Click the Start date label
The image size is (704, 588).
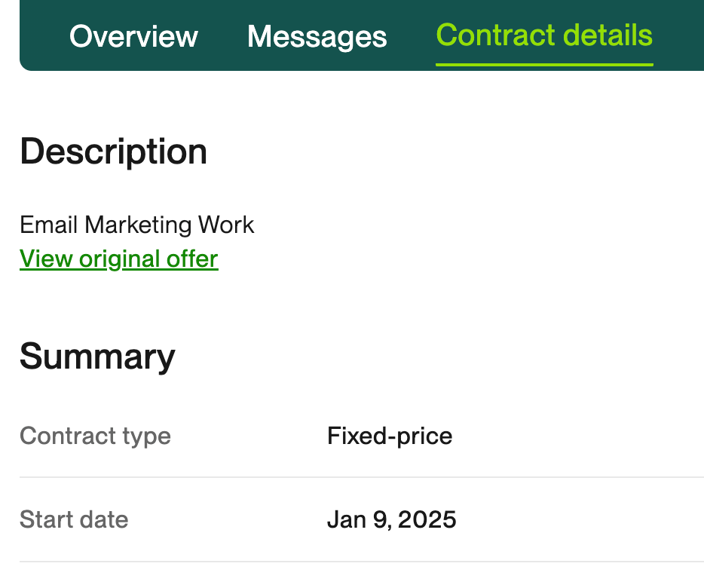coord(74,519)
